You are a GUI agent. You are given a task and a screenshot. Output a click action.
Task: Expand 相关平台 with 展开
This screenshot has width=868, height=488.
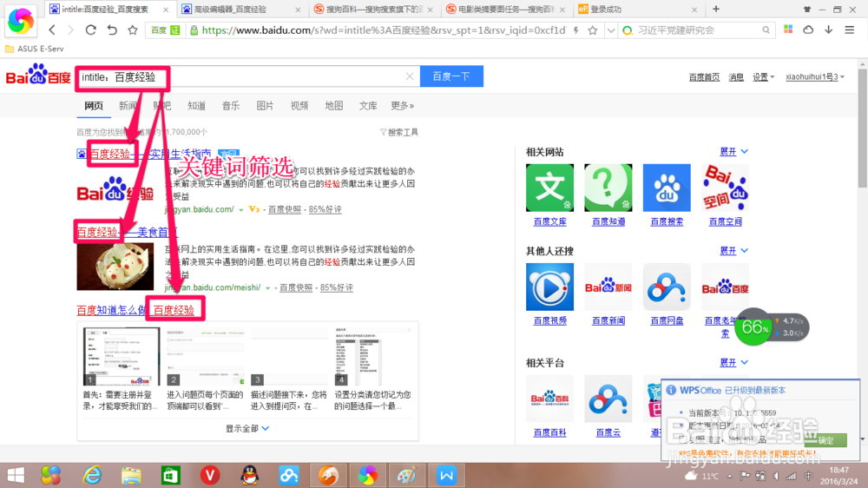tap(733, 362)
